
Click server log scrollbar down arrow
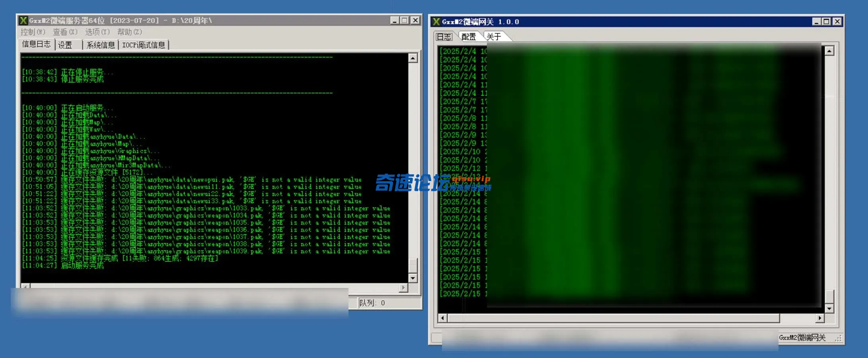click(x=413, y=278)
